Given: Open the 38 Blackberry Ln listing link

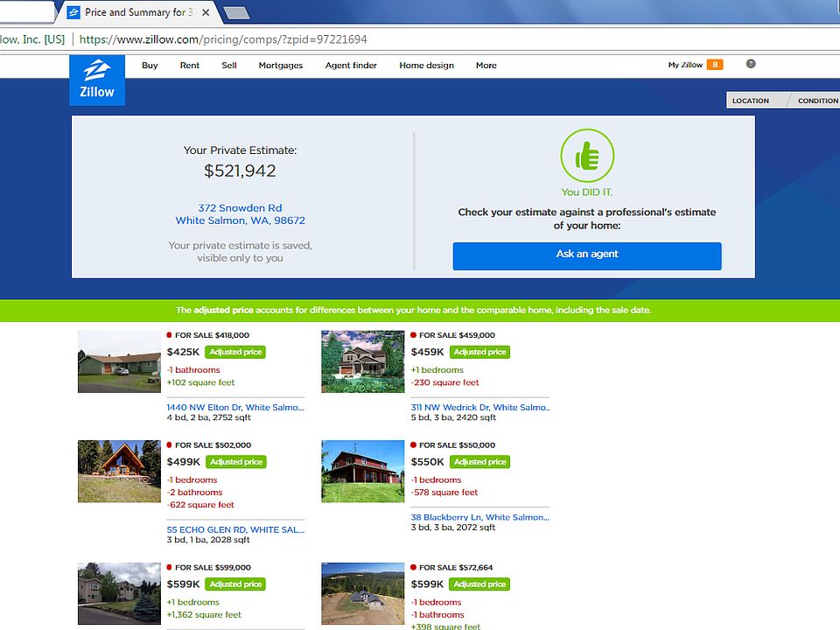Looking at the screenshot, I should click(x=480, y=517).
